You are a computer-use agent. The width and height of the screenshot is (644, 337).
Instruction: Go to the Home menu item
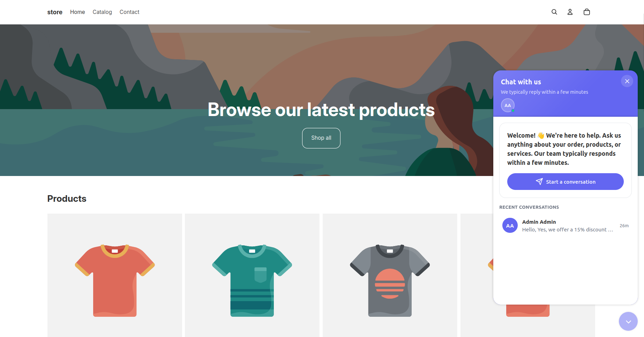77,12
